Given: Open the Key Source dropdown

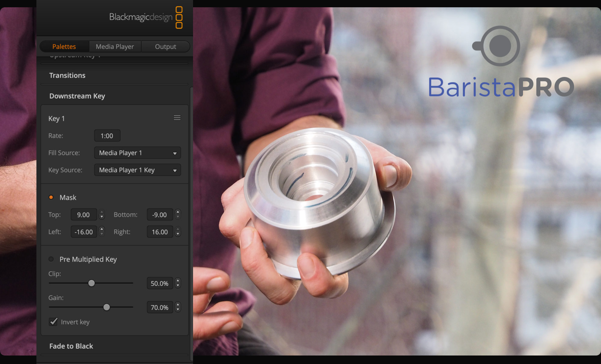Looking at the screenshot, I should point(137,170).
